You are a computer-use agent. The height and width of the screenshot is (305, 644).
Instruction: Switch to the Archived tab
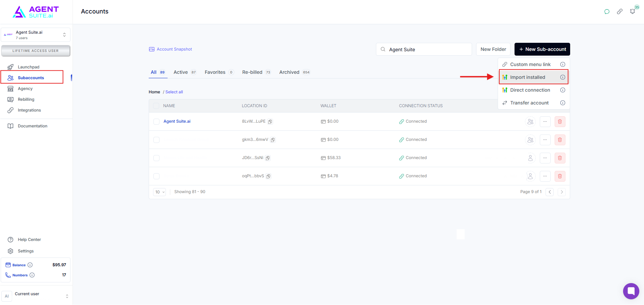pos(295,72)
